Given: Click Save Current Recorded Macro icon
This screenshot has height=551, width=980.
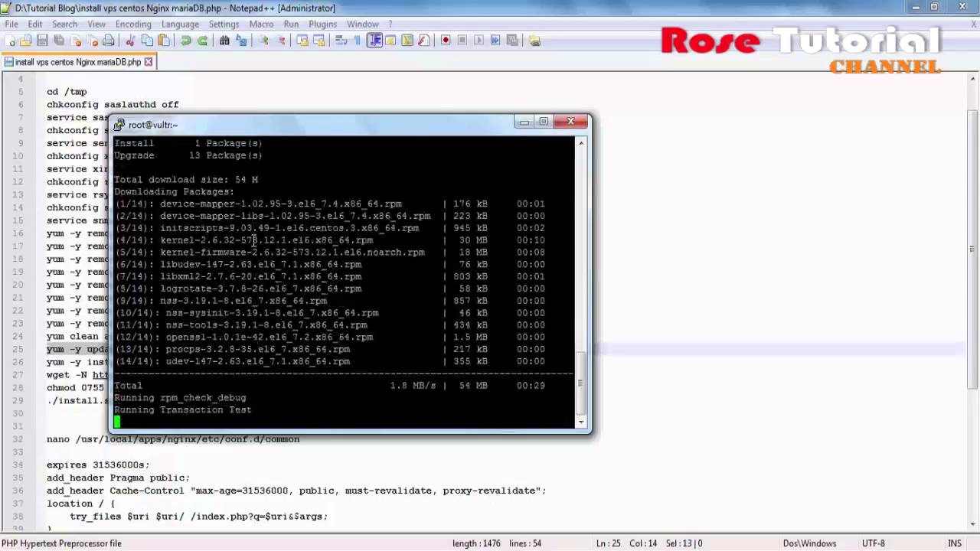Looking at the screenshot, I should click(x=512, y=41).
